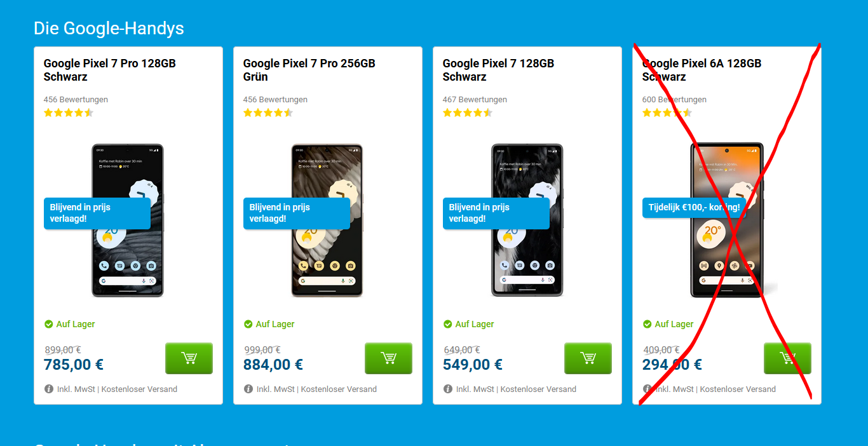Add Pixel 7 128GB Schwarz to cart
868x446 pixels.
[588, 358]
